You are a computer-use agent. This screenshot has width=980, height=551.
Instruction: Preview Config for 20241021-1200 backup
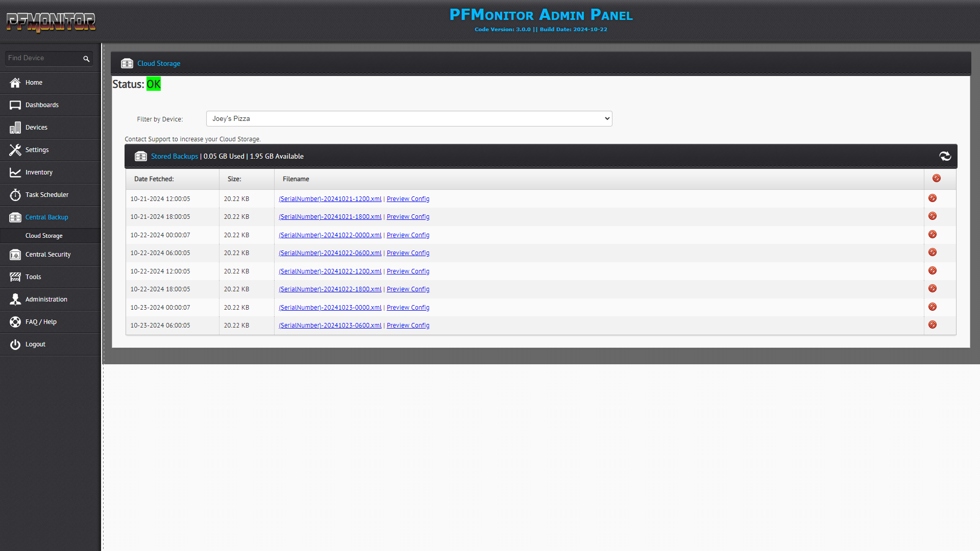coord(408,199)
